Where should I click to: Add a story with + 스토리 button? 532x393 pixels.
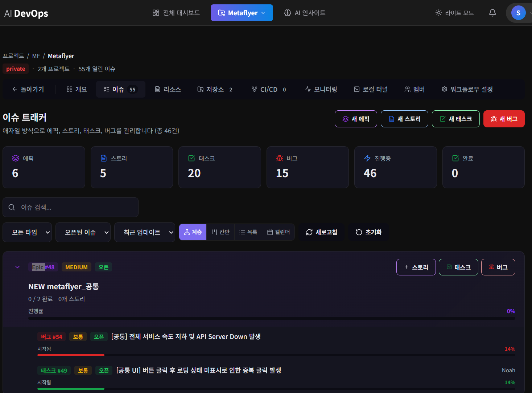(x=416, y=267)
